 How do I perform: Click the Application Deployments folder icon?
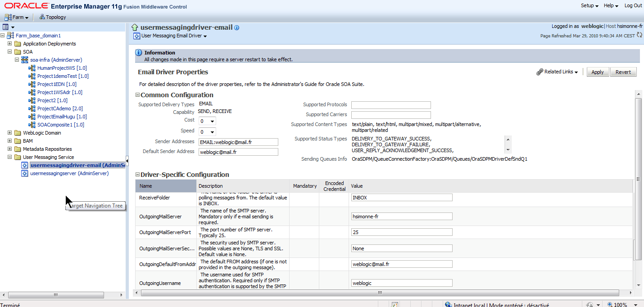pos(18,44)
